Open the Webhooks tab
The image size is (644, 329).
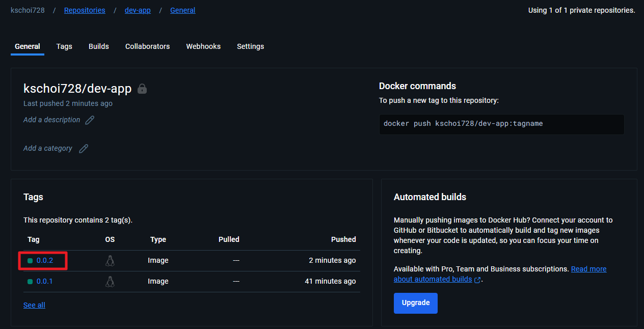pyautogui.click(x=203, y=46)
